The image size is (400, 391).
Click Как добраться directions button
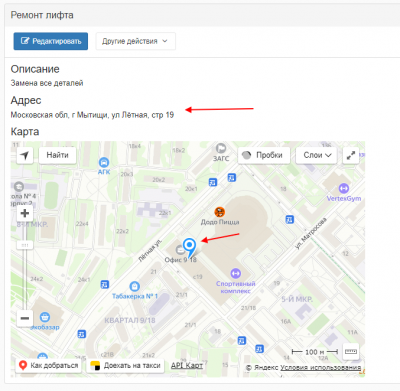tap(49, 366)
